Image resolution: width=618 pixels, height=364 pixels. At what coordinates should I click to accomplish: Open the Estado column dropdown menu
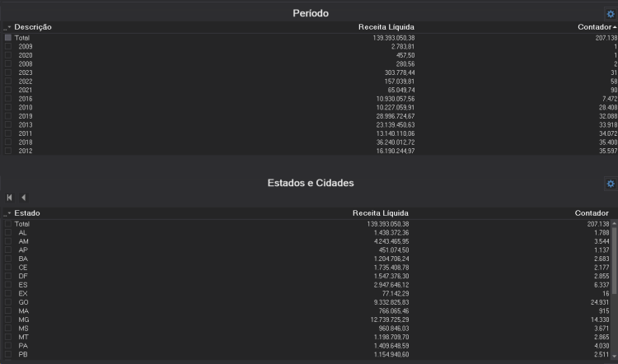(7, 214)
